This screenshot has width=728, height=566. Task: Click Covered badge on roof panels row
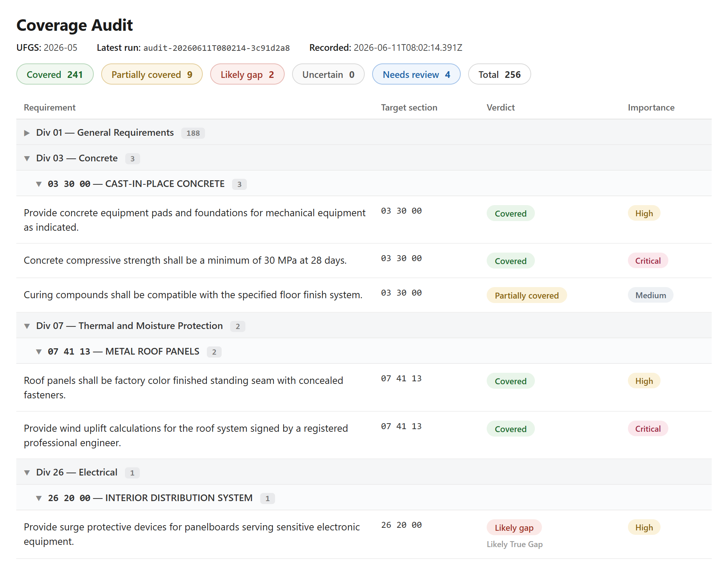click(x=510, y=381)
